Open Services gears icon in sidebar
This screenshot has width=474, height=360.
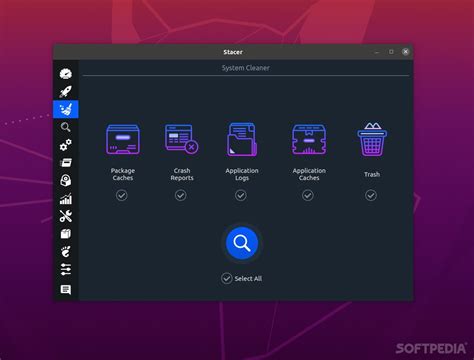[66, 145]
